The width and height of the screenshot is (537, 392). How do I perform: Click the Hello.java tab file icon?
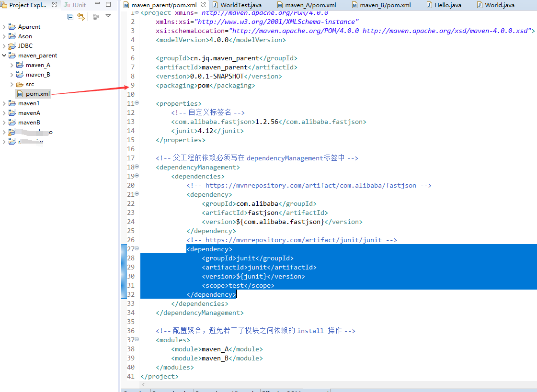point(430,5)
